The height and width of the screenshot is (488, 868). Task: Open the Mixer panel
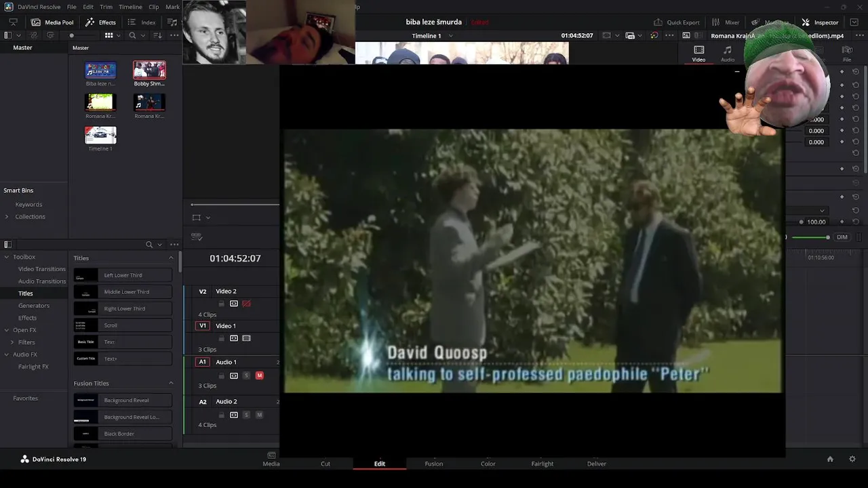[x=725, y=22]
